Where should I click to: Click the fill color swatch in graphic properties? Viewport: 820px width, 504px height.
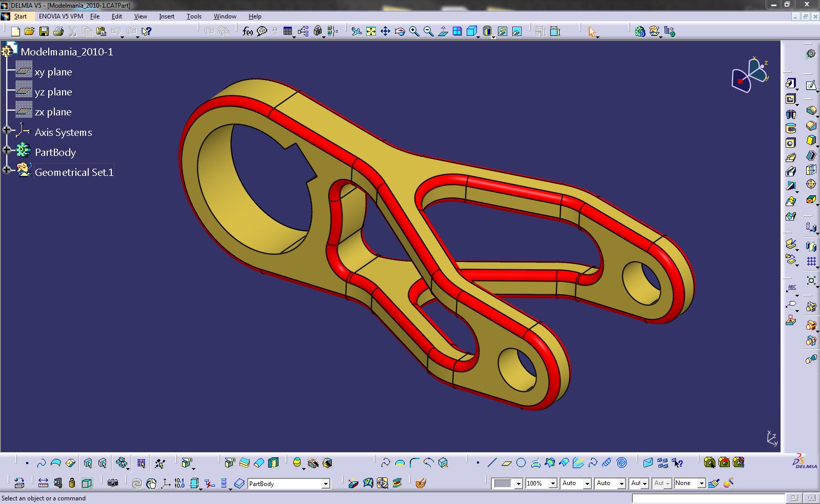pos(503,483)
